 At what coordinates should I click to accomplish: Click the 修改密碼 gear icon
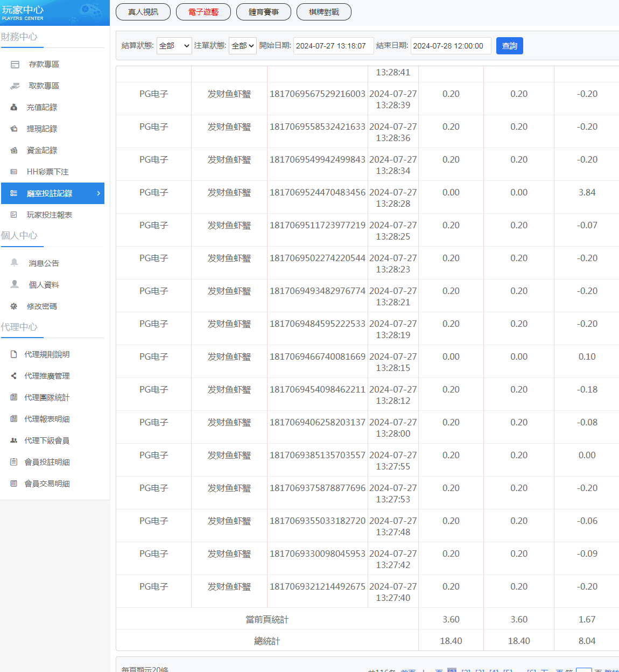pos(14,306)
